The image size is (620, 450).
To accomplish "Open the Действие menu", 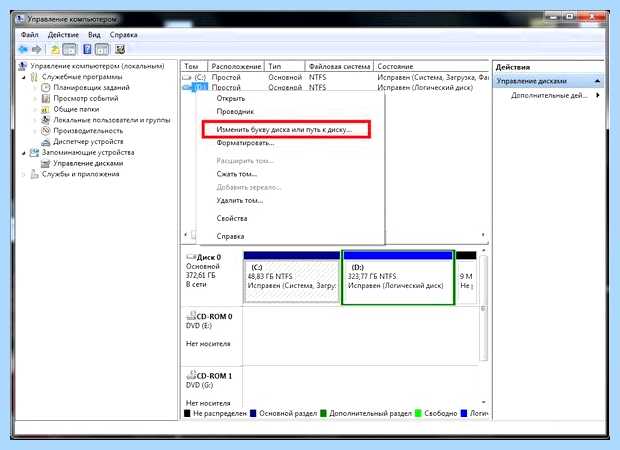I will [x=63, y=35].
